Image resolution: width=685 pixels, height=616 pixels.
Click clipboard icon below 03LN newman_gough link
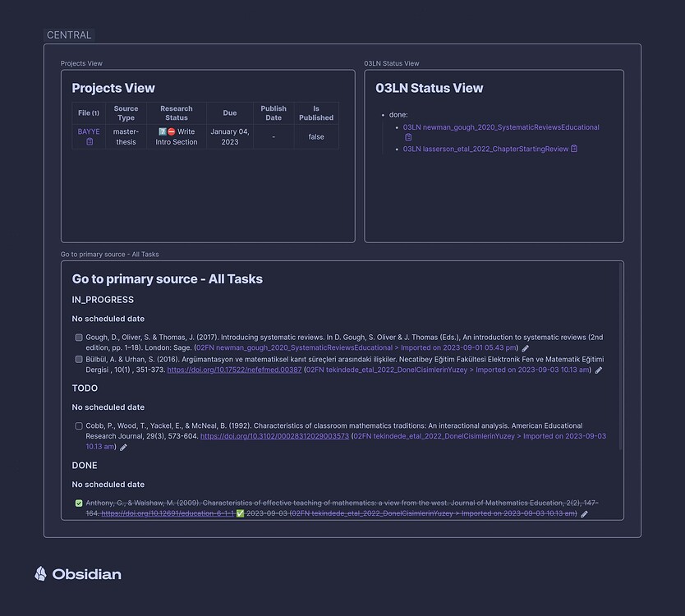pos(408,137)
